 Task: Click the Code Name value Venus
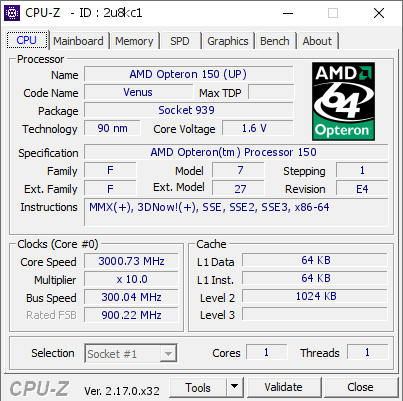[138, 92]
